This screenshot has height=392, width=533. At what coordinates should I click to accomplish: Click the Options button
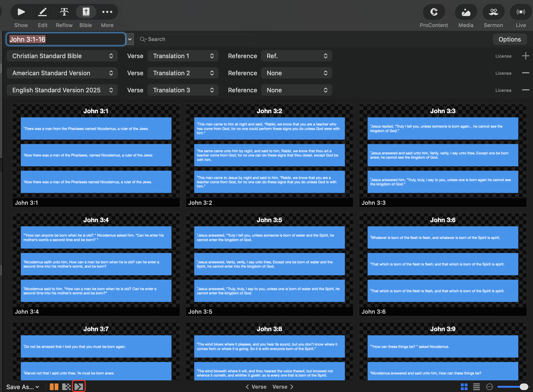click(510, 39)
